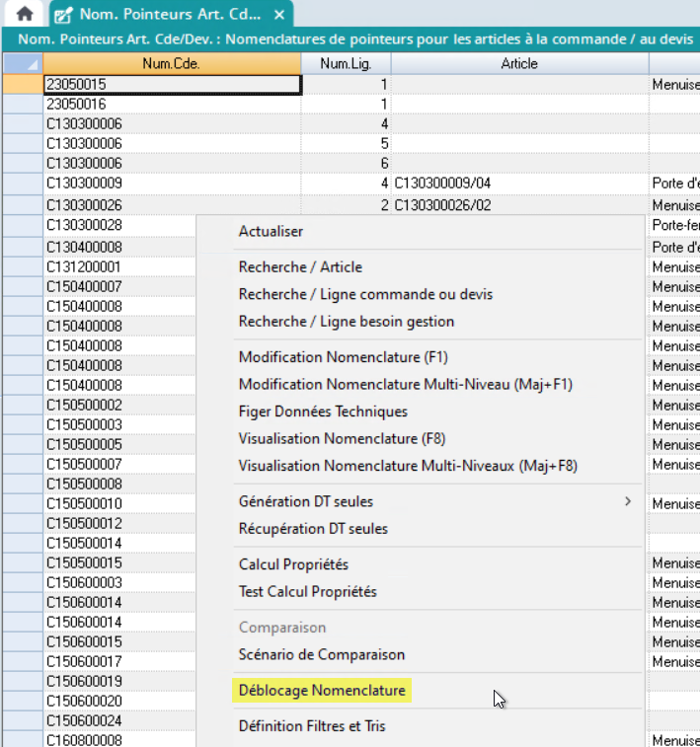Close the Nom. Pointeurs Art. Cde tab

point(279,15)
